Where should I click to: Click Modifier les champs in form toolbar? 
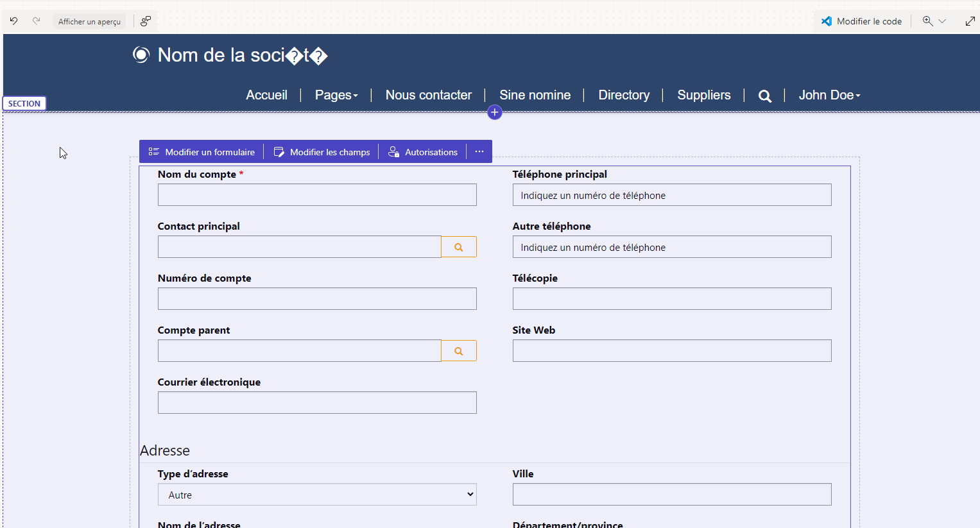[322, 152]
